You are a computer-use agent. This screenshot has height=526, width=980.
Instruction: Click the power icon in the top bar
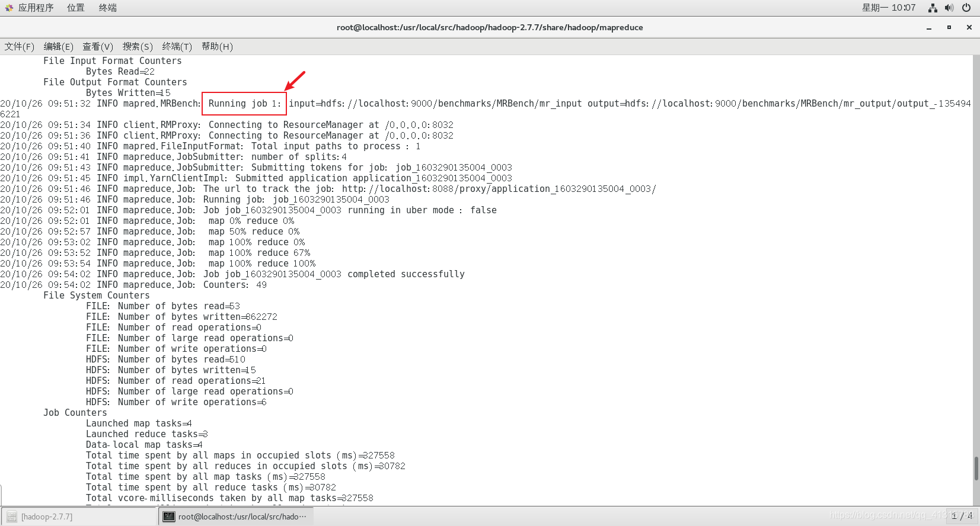(966, 8)
